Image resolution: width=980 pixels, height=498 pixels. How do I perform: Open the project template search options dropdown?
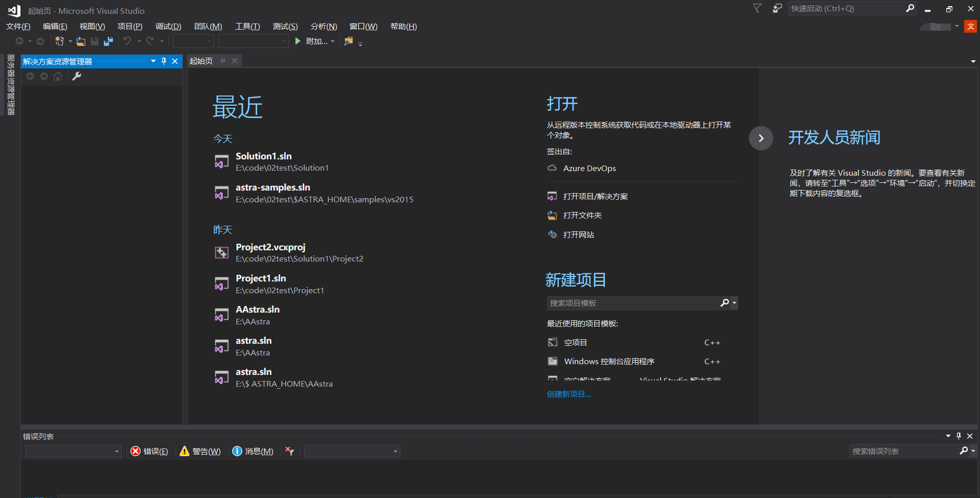734,303
